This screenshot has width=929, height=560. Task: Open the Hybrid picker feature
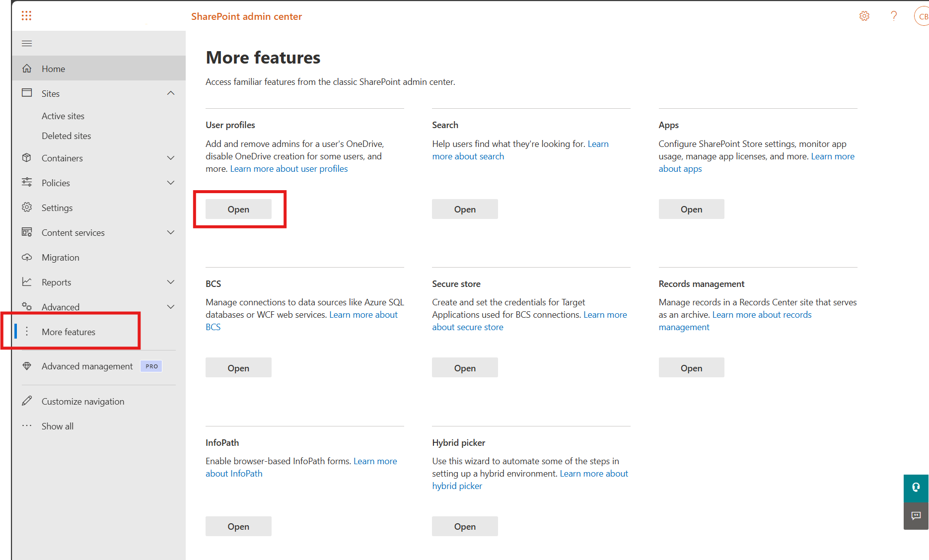click(465, 526)
